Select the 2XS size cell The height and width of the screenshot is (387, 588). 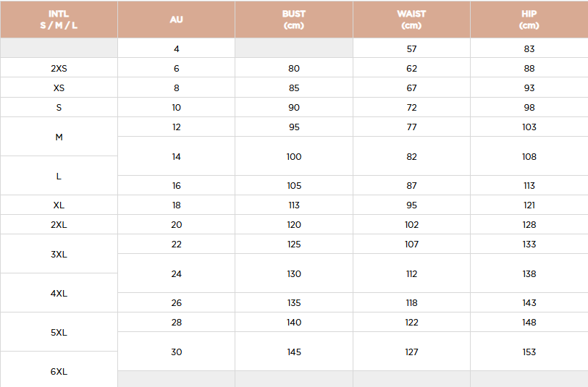pyautogui.click(x=59, y=68)
